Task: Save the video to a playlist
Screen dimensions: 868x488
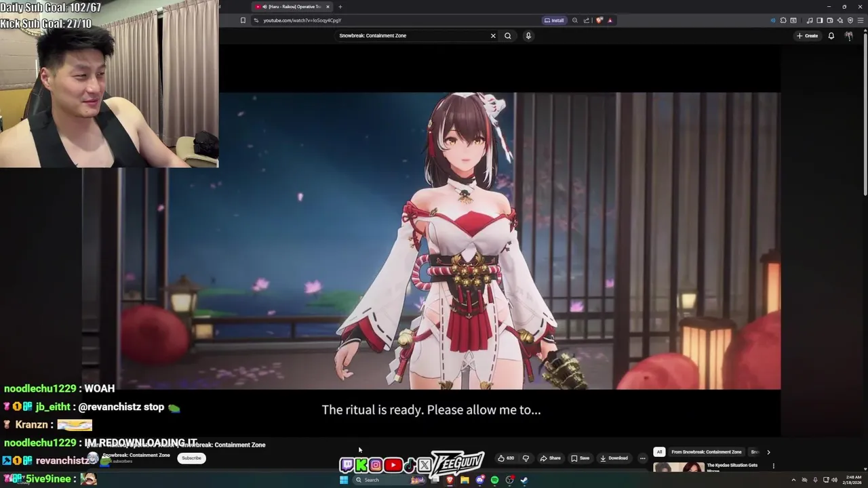Action: pos(580,458)
